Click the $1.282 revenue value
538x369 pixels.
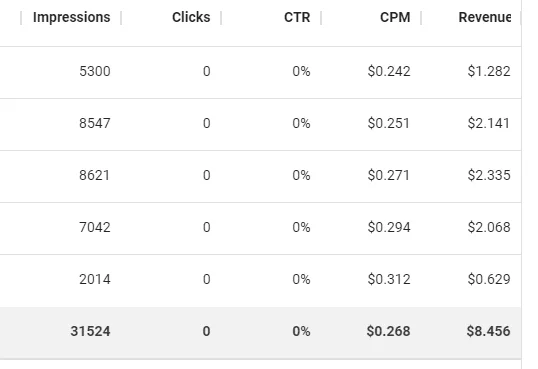click(x=489, y=71)
